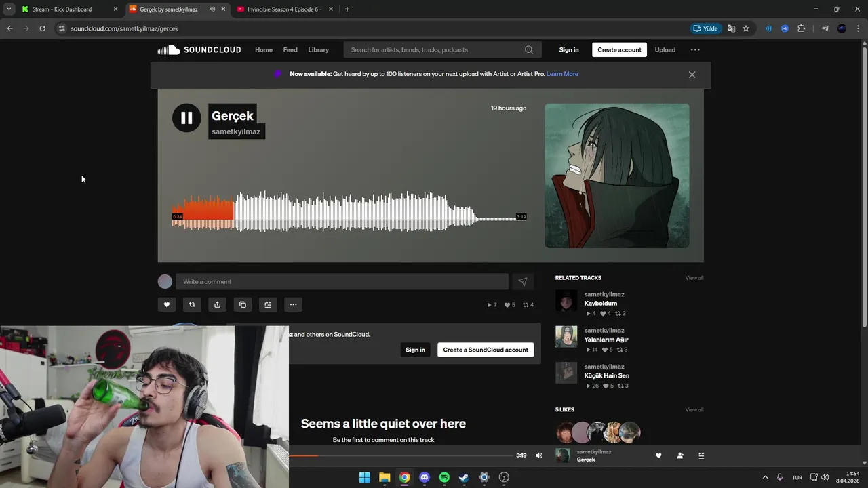Image resolution: width=868 pixels, height=488 pixels.
Task: Open Spotify from the taskbar
Action: tap(444, 477)
